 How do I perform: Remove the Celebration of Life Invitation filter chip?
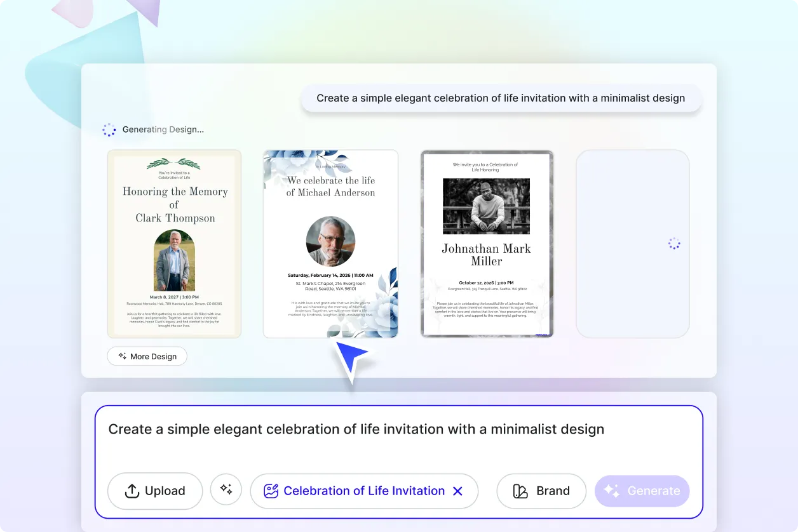point(457,491)
